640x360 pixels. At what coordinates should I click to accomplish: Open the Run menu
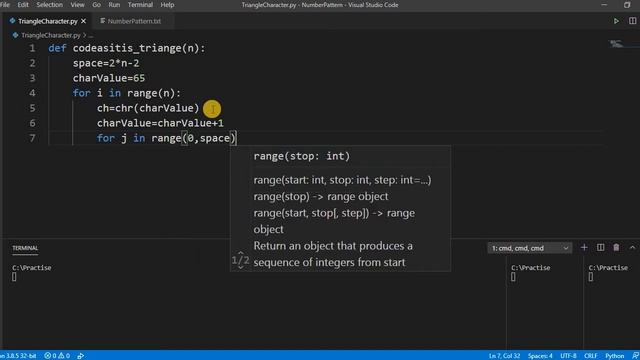[x=114, y=5]
